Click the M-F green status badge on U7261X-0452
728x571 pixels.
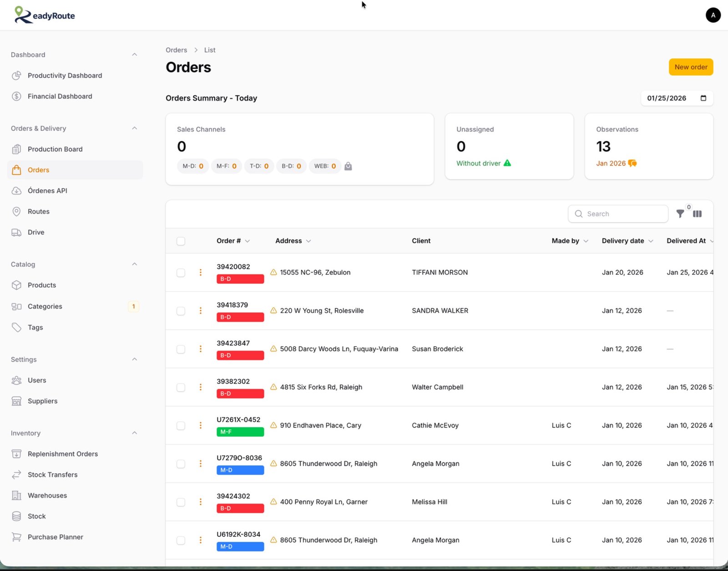click(240, 432)
